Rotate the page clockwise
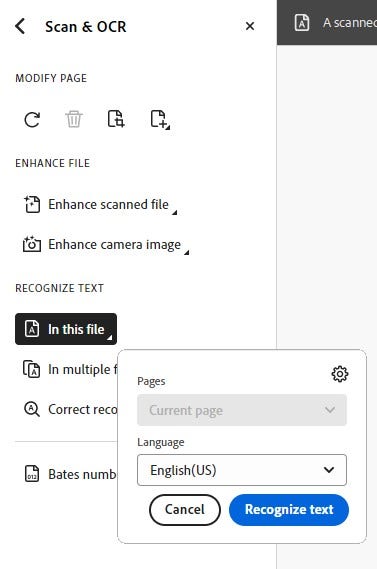Screen dimensions: 377x569 tap(32, 119)
